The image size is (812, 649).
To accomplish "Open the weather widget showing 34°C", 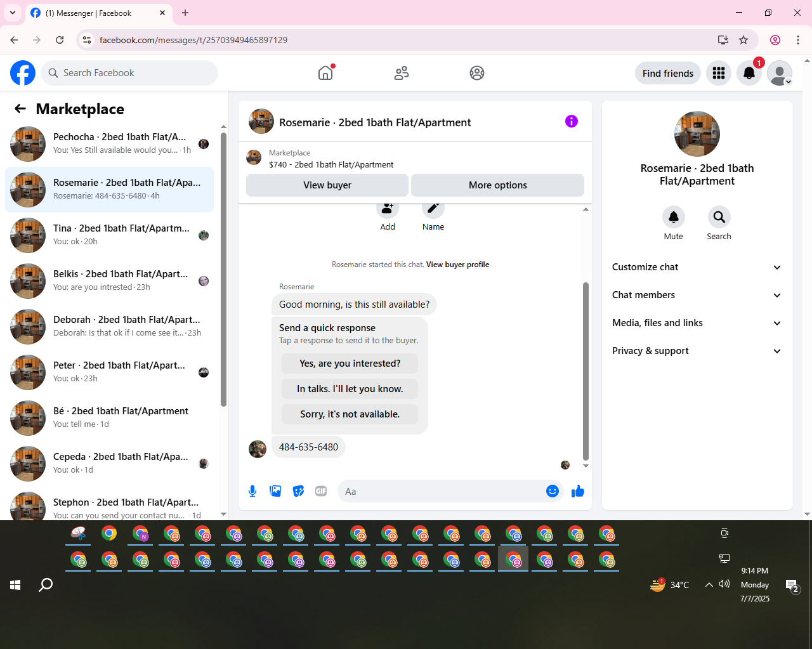I will click(670, 585).
